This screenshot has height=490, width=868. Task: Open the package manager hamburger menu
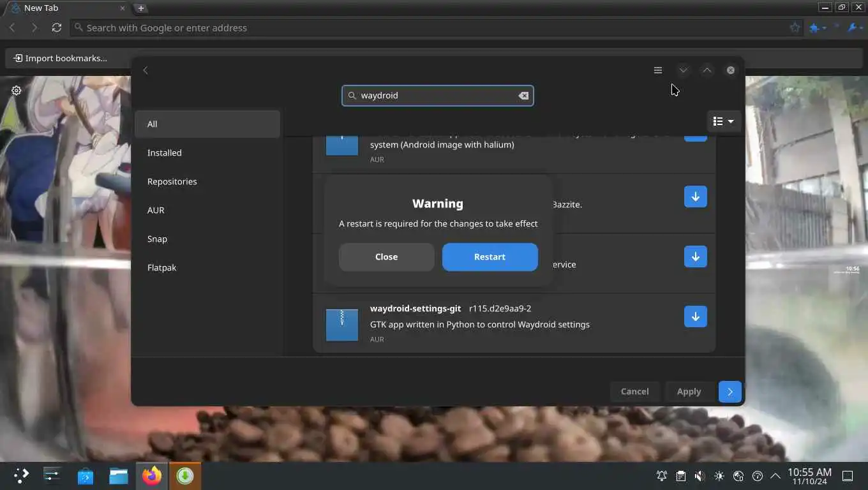658,70
